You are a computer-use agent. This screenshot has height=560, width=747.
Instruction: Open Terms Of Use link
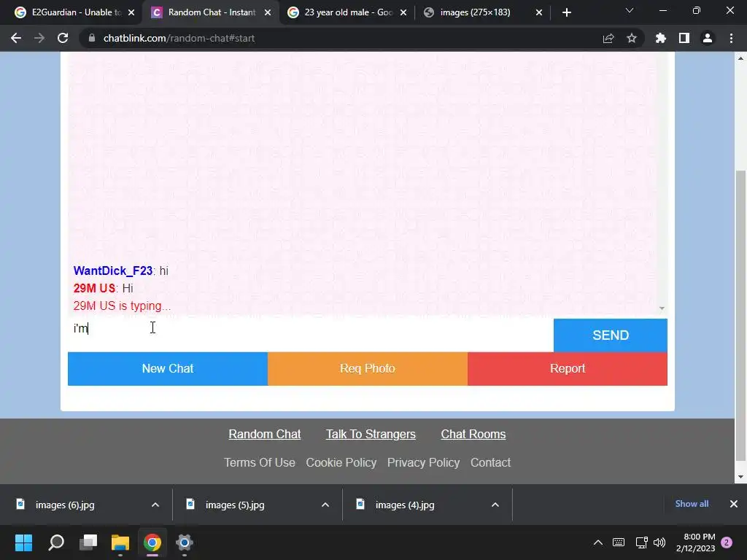pos(259,462)
